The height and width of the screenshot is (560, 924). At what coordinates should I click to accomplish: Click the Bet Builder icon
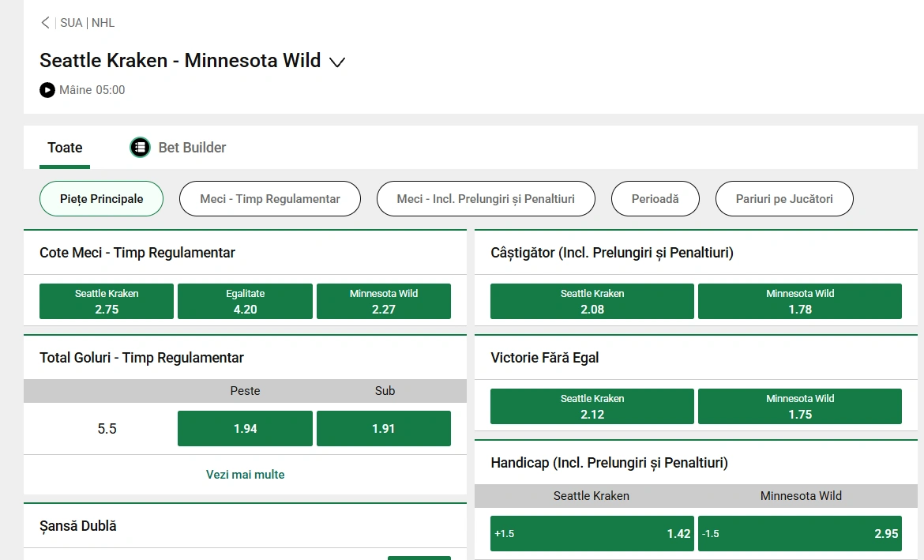[x=140, y=147]
